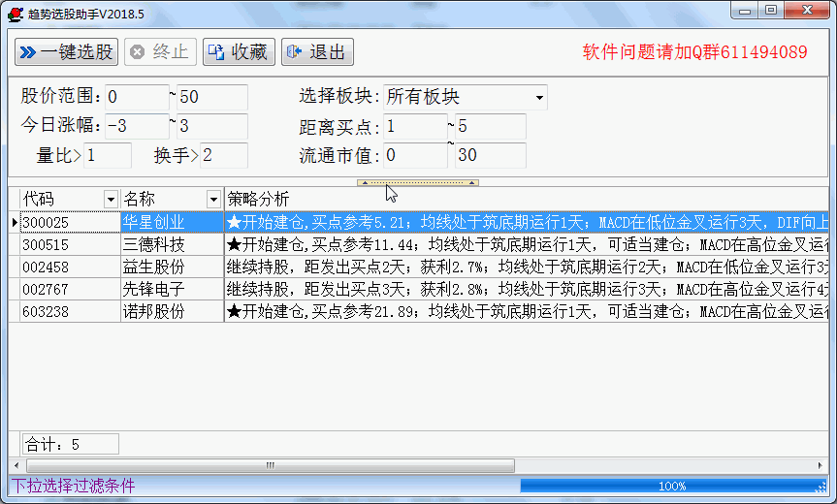Image resolution: width=837 pixels, height=504 pixels.
Task: Click the 流通市值 maximum field containing 30
Action: [x=491, y=155]
